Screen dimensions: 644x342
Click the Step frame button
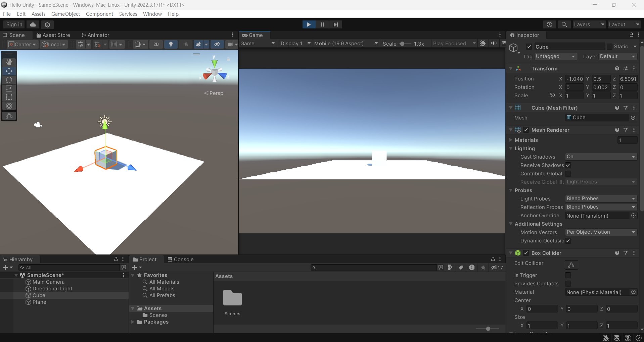336,24
